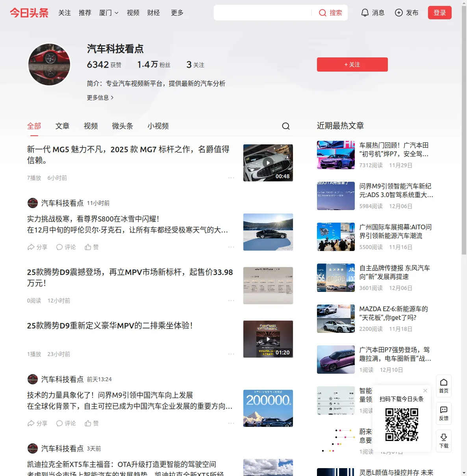Switch to the 微头条 tab
Image resolution: width=467 pixels, height=476 pixels.
pos(123,126)
